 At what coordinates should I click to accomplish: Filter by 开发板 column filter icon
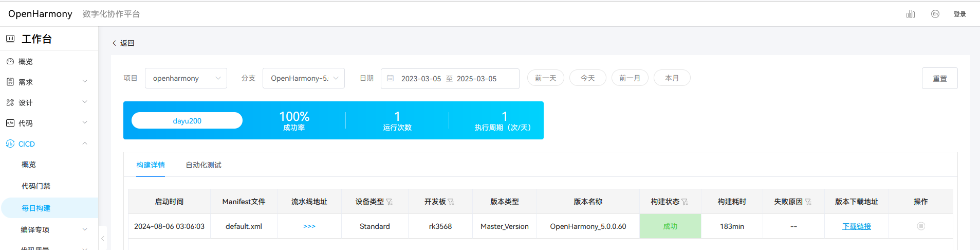point(451,202)
